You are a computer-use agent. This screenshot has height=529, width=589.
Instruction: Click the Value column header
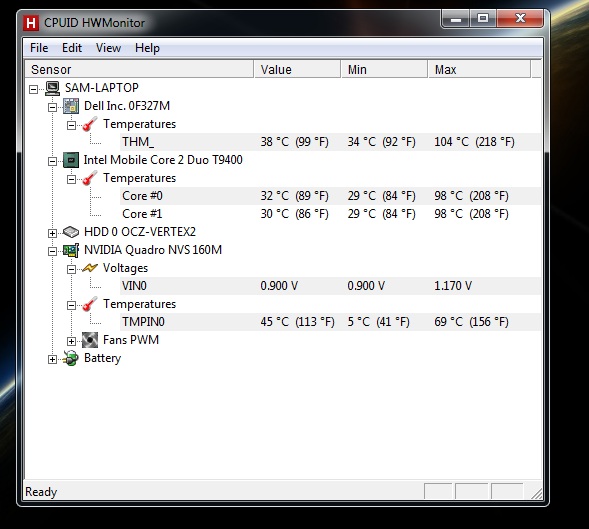click(x=298, y=70)
